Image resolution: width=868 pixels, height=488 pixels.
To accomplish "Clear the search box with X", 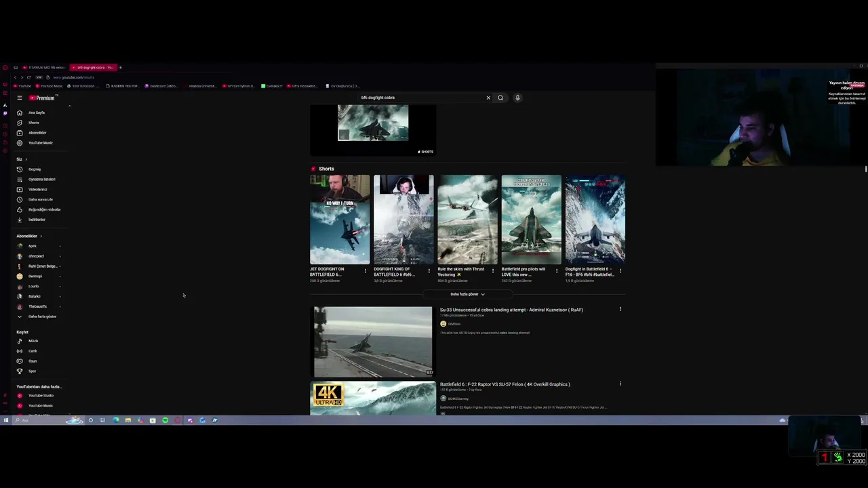I will tap(488, 98).
